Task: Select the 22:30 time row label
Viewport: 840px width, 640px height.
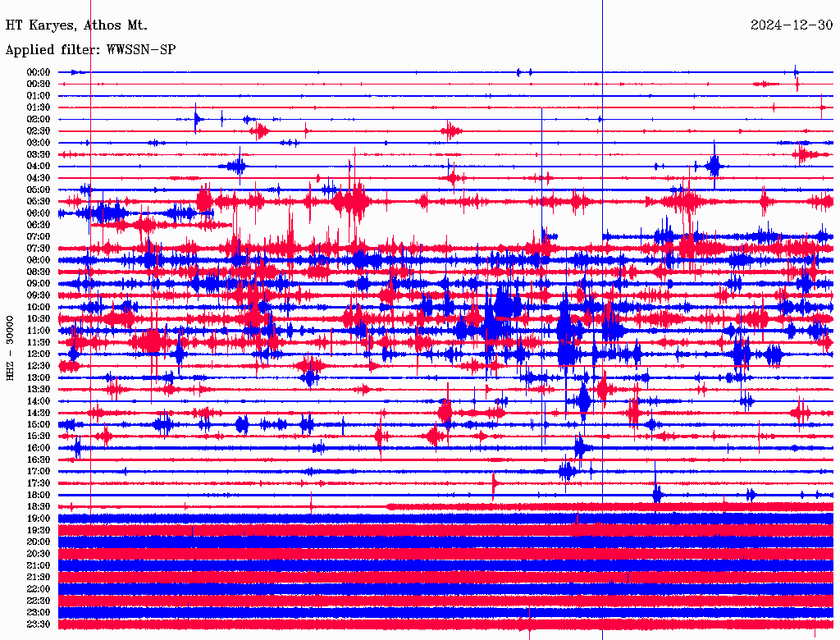Action: pyautogui.click(x=39, y=601)
